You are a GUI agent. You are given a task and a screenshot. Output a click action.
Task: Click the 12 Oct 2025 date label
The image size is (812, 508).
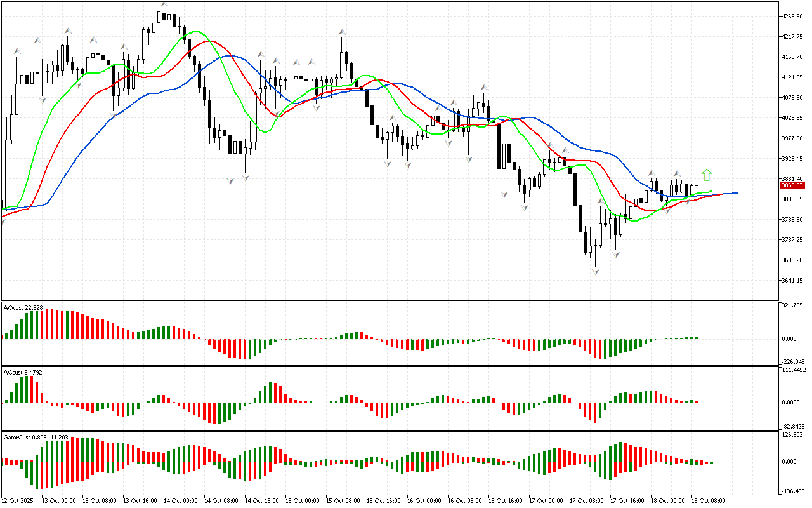20,501
